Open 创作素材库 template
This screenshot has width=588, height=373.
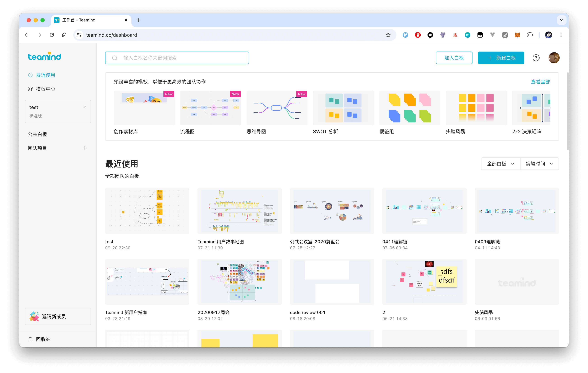point(144,108)
